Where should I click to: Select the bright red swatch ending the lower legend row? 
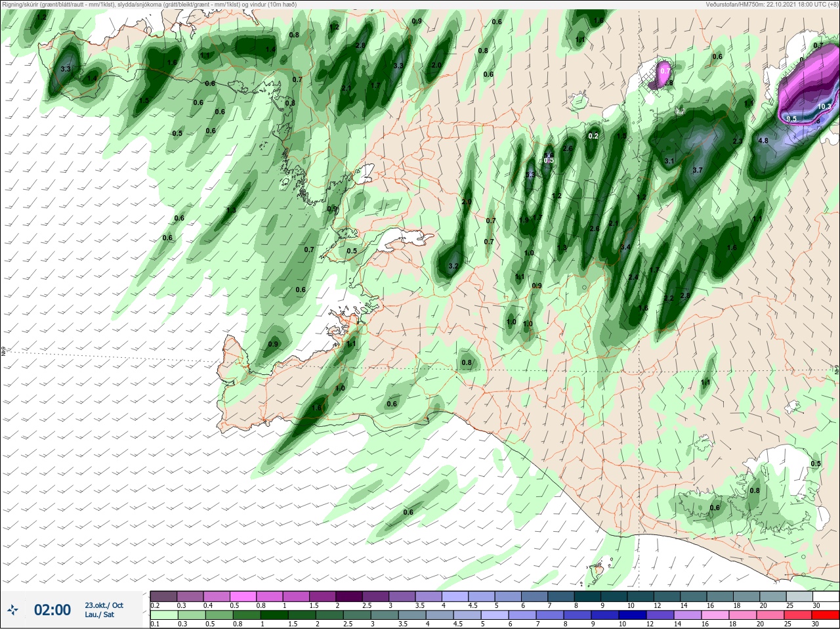pos(825,617)
